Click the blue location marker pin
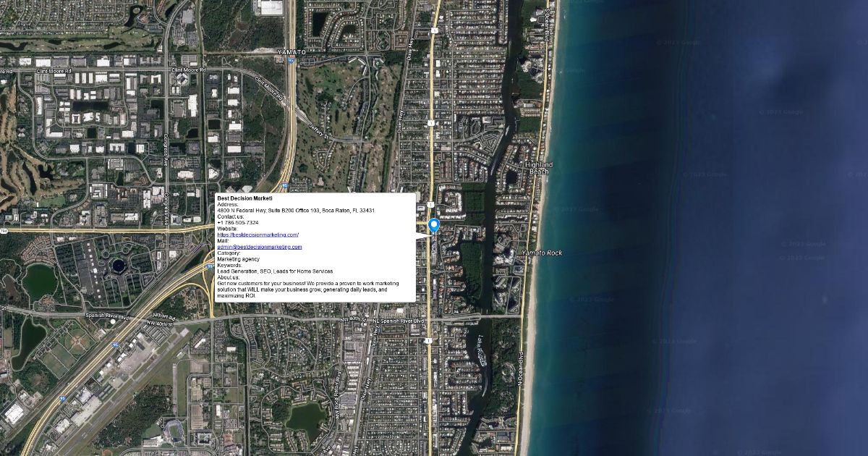The image size is (868, 456). pyautogui.click(x=434, y=225)
